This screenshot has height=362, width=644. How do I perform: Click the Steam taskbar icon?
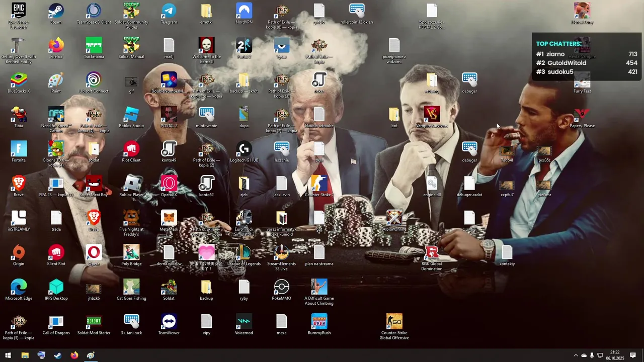[58, 355]
